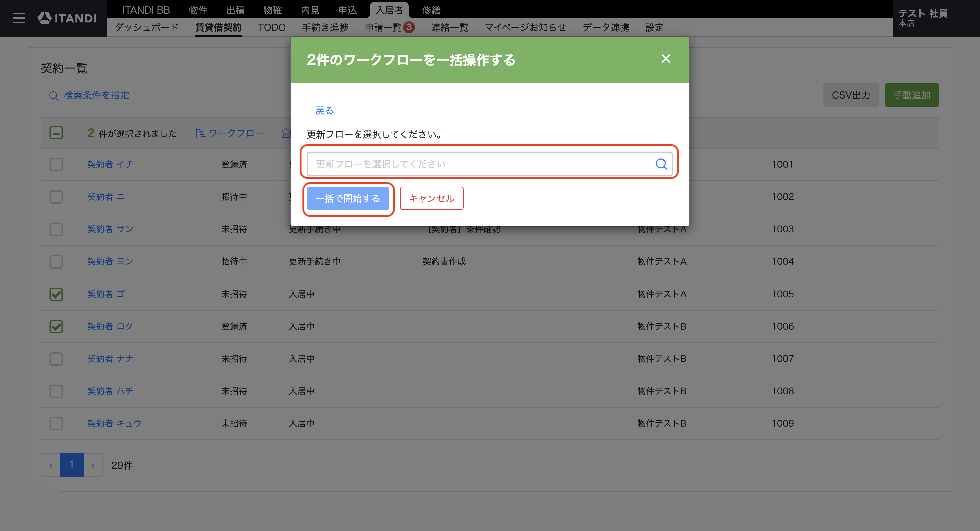Open TODO menu item
Viewport: 980px width, 531px height.
click(x=272, y=27)
